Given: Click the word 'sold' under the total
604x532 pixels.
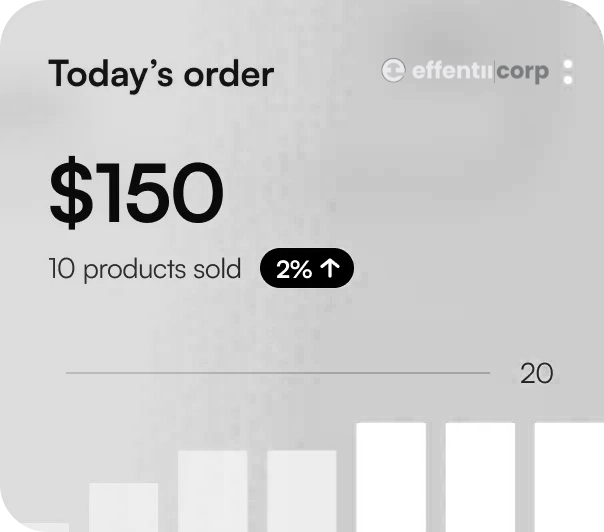Looking at the screenshot, I should click(x=219, y=269).
